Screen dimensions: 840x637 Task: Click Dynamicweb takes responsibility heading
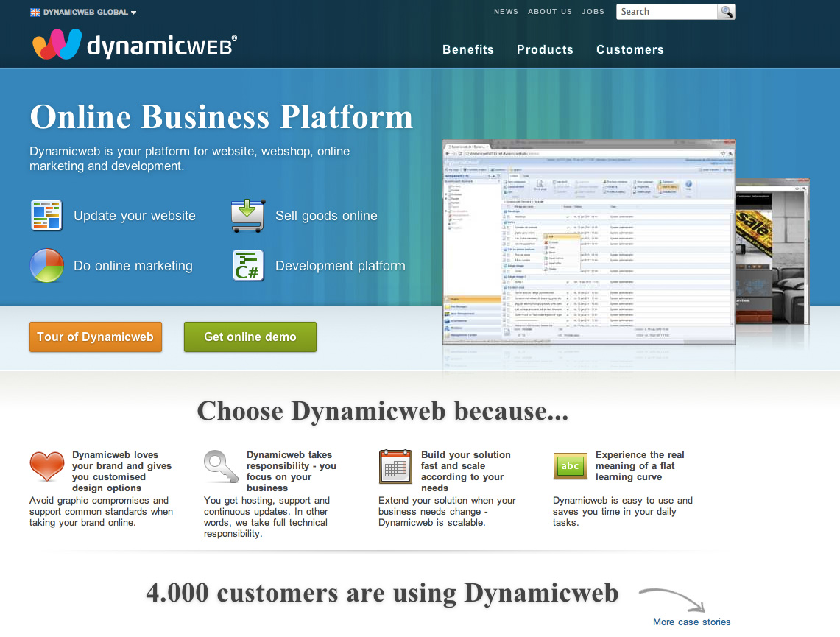292,471
